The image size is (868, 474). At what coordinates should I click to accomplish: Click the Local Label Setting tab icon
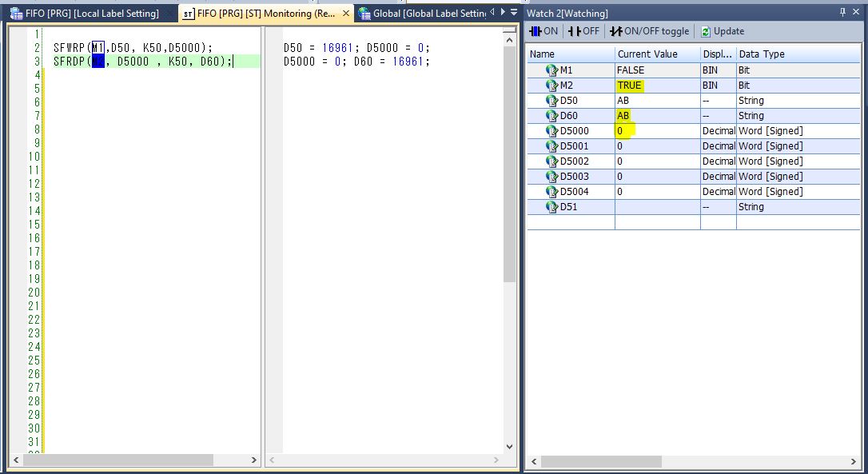(17, 14)
